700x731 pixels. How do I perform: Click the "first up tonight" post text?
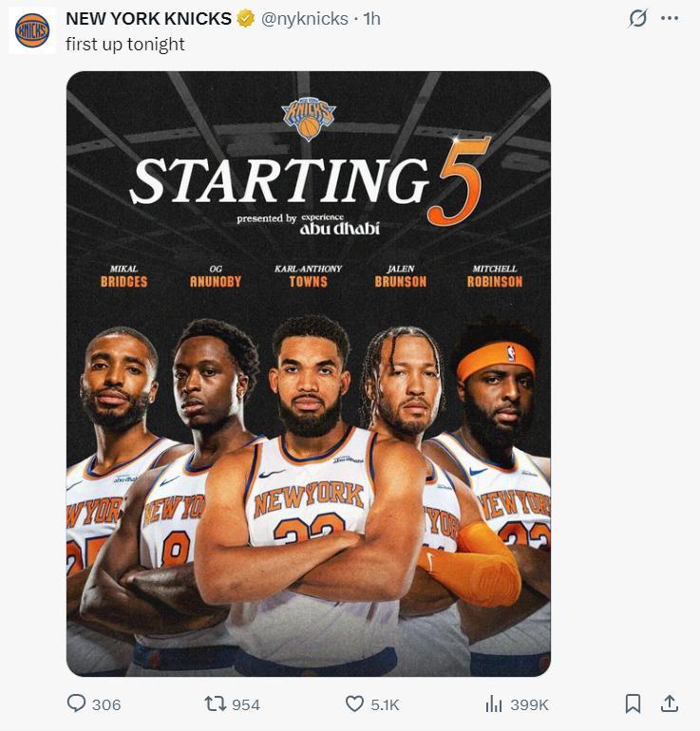pos(125,44)
